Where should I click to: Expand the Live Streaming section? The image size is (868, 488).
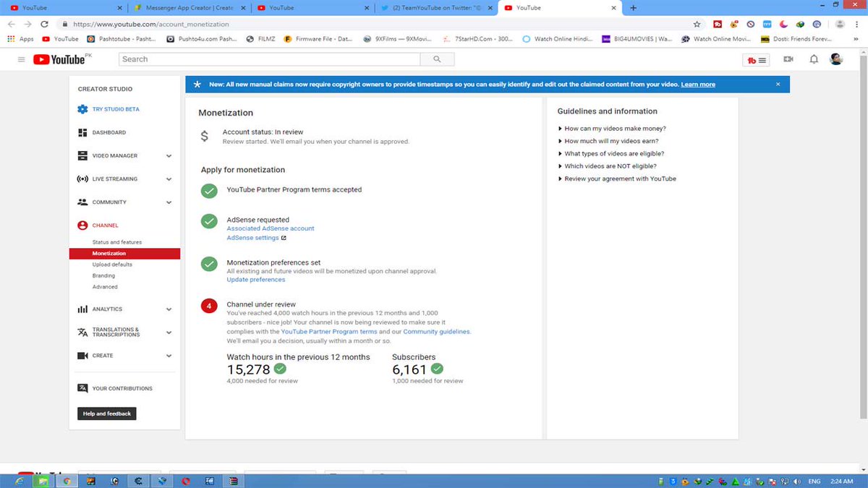click(169, 179)
